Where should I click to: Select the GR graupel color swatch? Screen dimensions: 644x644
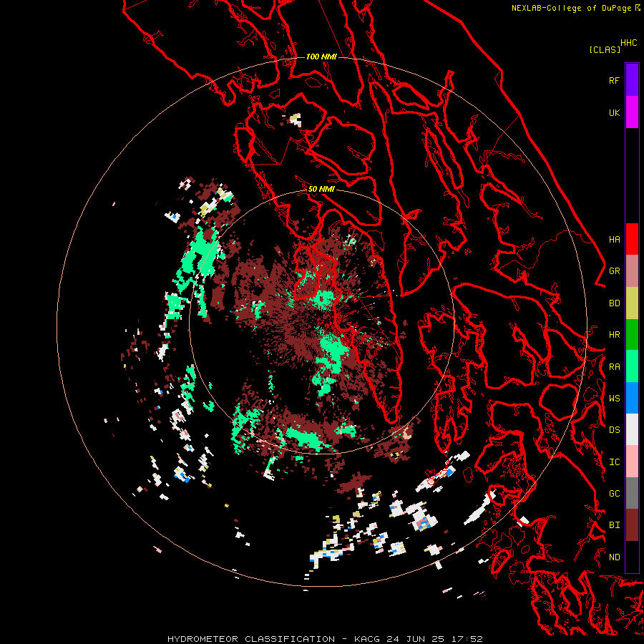632,270
